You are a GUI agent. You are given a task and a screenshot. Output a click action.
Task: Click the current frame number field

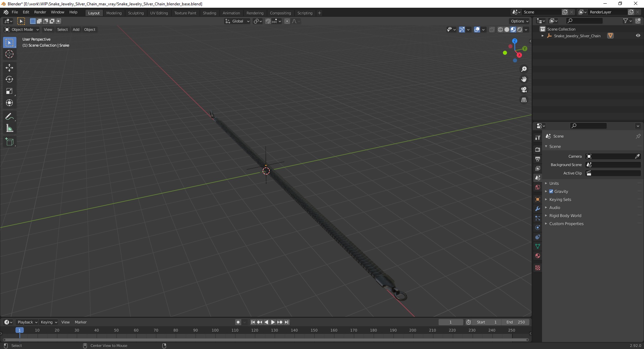coord(450,322)
